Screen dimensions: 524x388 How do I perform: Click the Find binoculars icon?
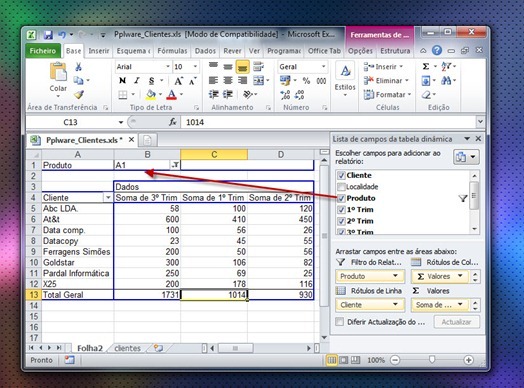click(446, 81)
